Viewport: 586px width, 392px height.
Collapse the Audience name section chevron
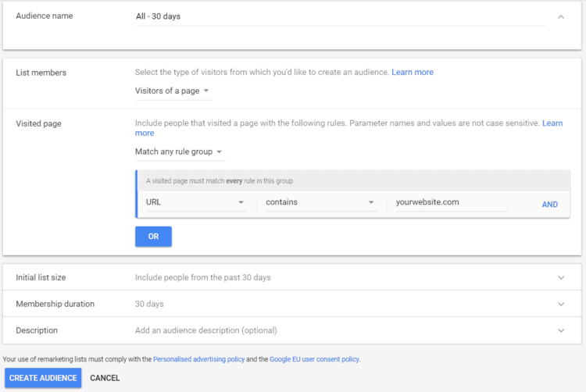[560, 16]
